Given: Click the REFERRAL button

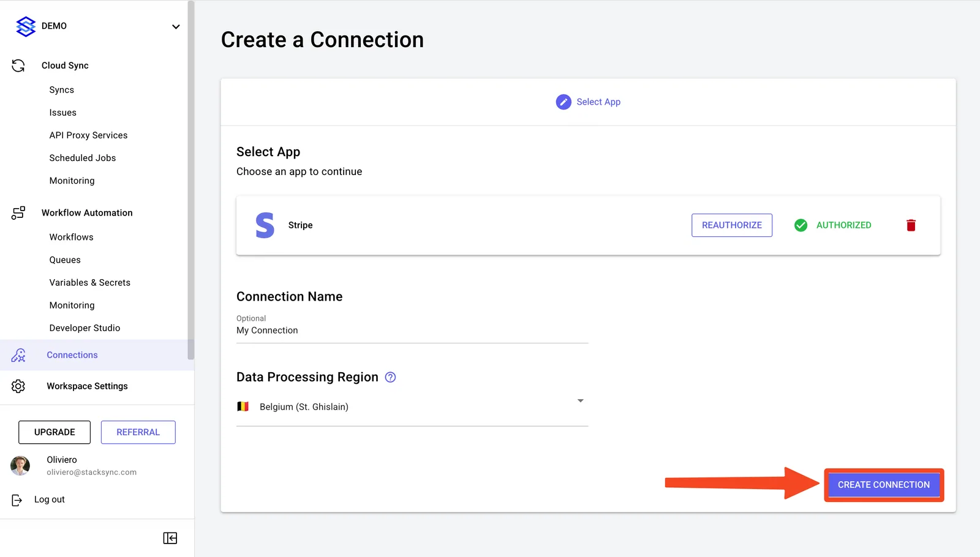Looking at the screenshot, I should 138,432.
